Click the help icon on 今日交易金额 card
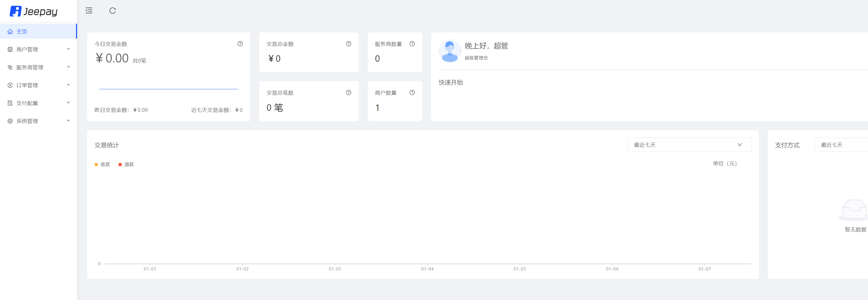Screen dimensions: 868x300 (240, 43)
